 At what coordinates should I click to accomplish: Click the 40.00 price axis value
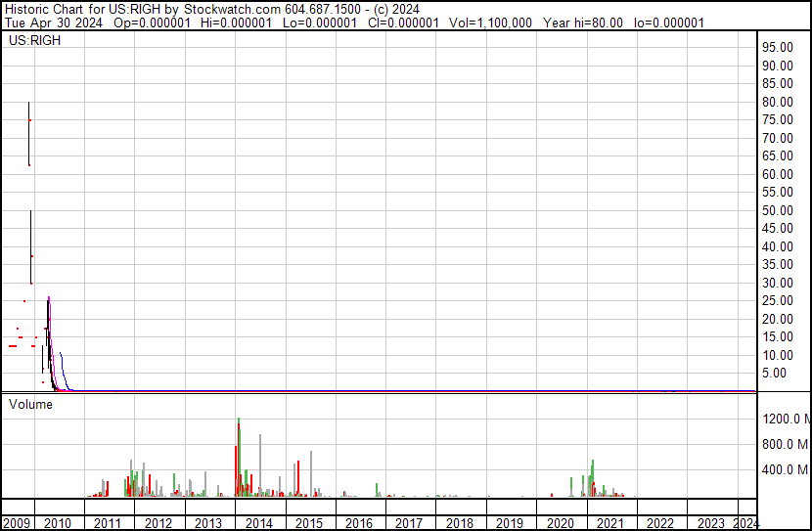point(778,246)
